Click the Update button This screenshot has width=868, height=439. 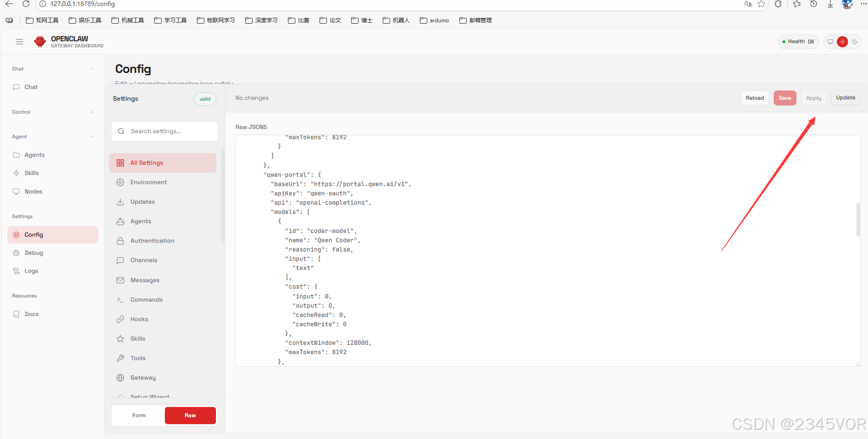coord(846,98)
